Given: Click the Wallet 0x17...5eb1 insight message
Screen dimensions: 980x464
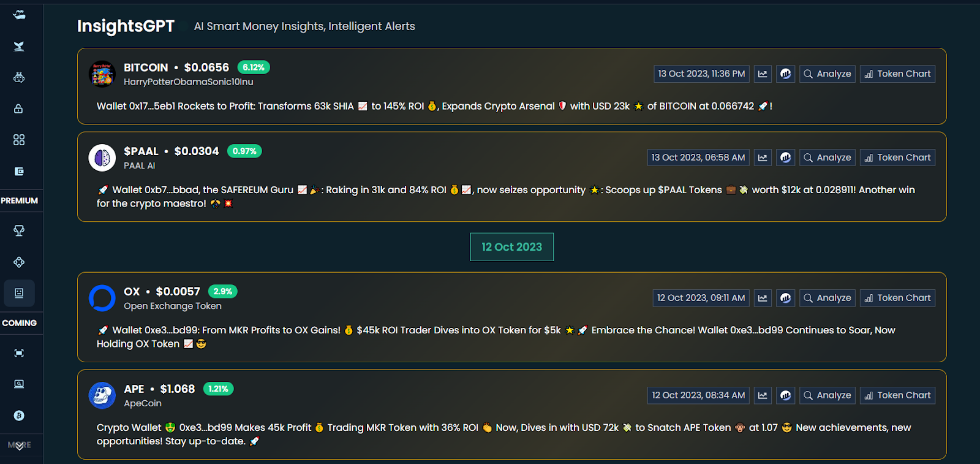Looking at the screenshot, I should (434, 106).
